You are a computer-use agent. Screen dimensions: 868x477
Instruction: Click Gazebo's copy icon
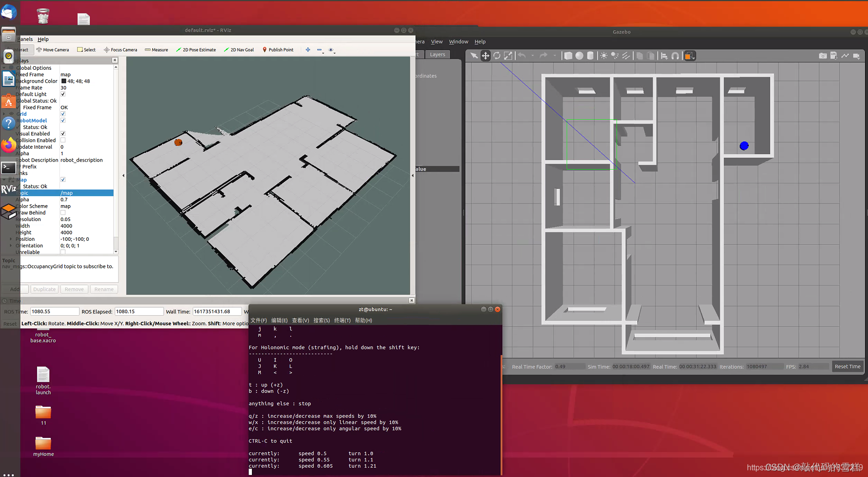coord(640,56)
